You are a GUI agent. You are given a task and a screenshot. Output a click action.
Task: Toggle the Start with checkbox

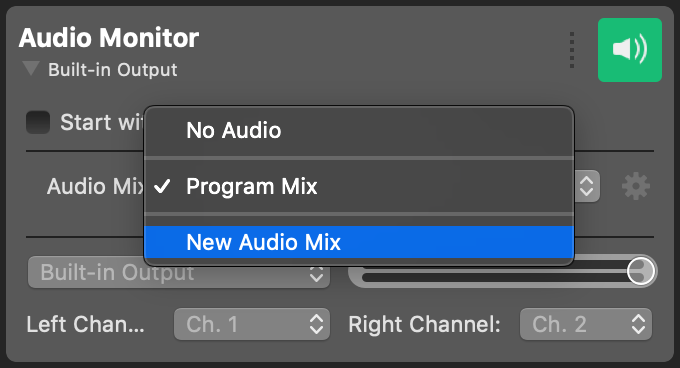coord(38,122)
